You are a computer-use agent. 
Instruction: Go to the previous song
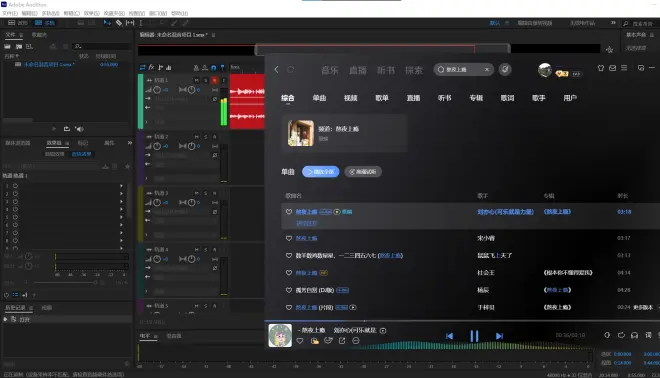click(x=449, y=336)
